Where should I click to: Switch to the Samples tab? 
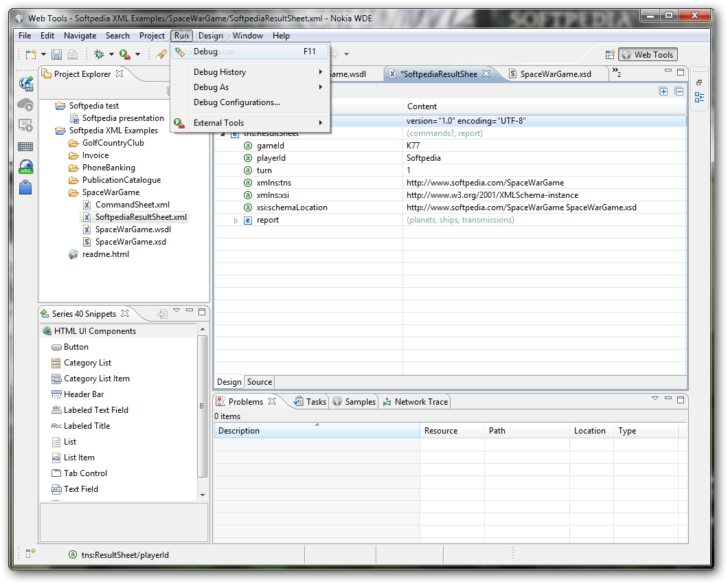click(354, 401)
